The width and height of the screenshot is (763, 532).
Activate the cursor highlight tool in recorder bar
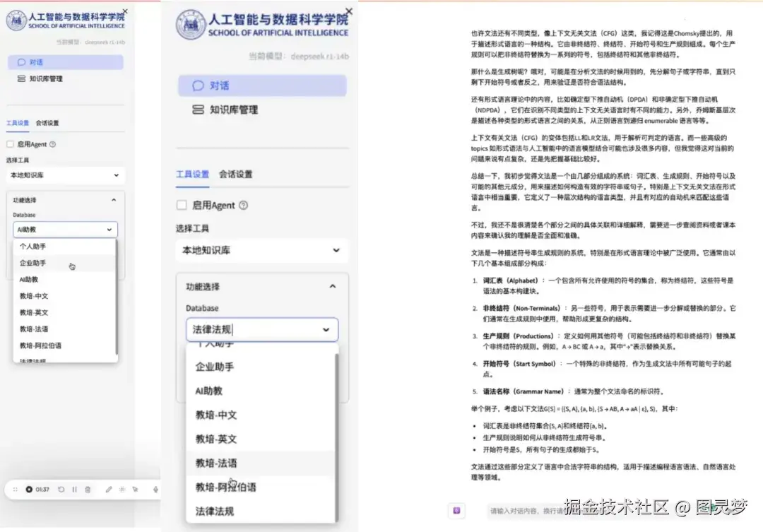[135, 489]
